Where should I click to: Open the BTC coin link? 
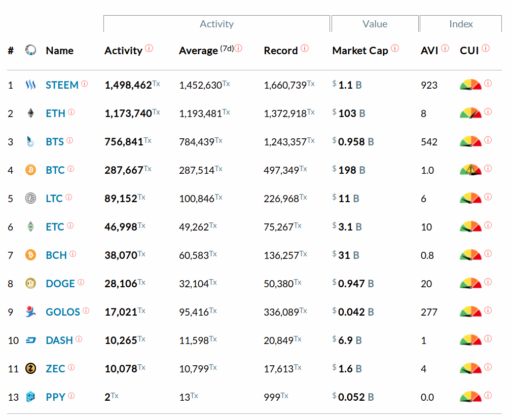point(55,170)
